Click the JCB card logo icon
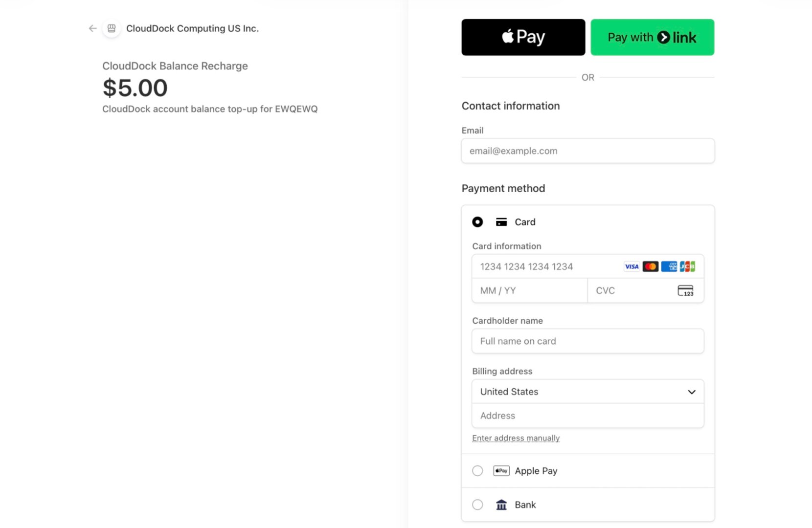812x528 pixels. coord(687,266)
